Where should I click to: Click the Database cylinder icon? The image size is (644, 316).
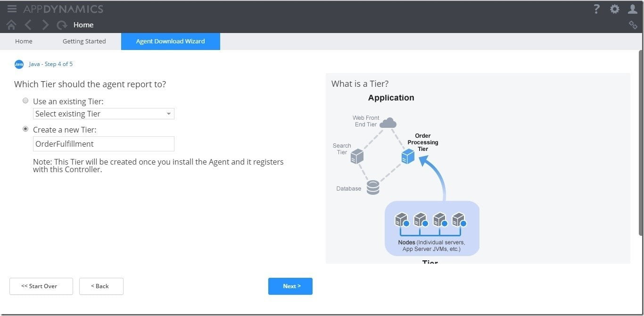pyautogui.click(x=373, y=188)
